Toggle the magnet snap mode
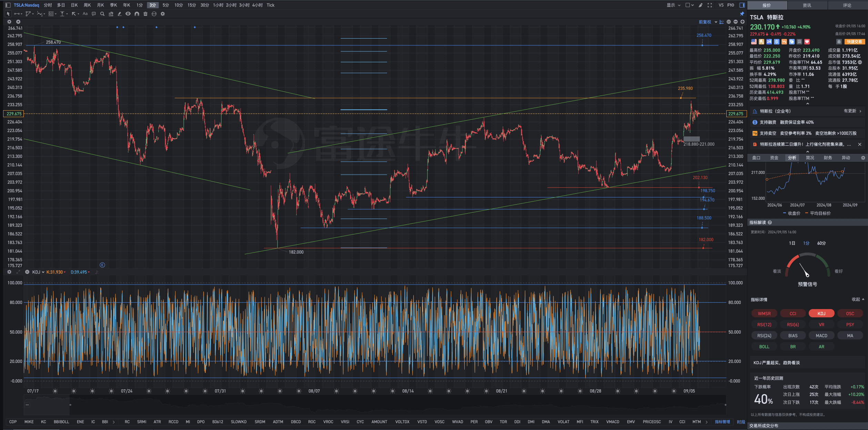This screenshot has height=430, width=868. [x=137, y=14]
